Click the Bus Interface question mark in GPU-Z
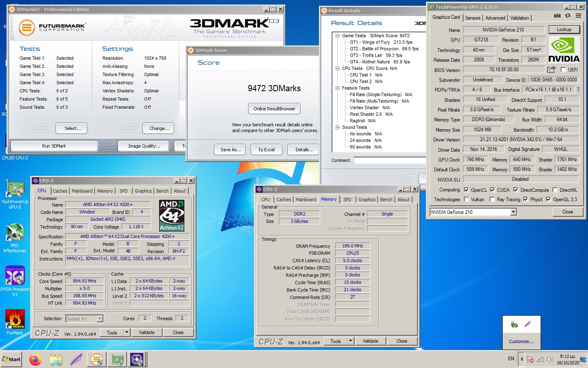The image size is (588, 368). pyautogui.click(x=578, y=90)
